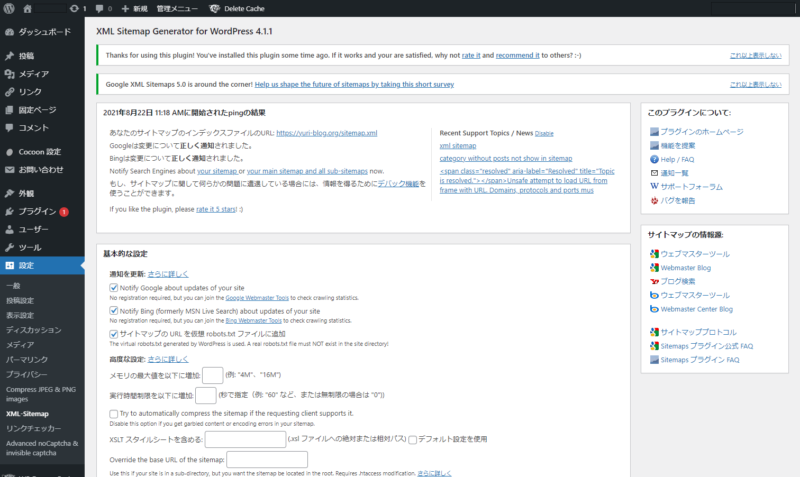The width and height of the screenshot is (800, 477).
Task: Click Disable next to Recent Support Topics
Action: (x=544, y=133)
